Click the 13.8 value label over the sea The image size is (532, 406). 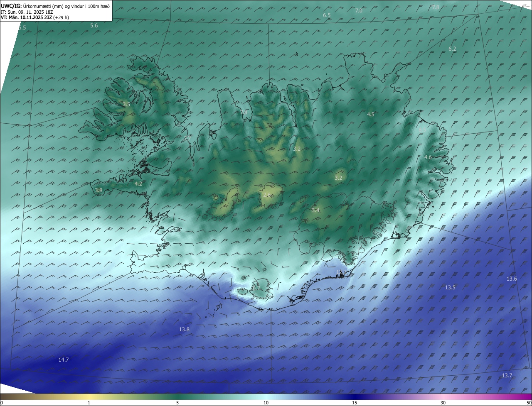184,329
